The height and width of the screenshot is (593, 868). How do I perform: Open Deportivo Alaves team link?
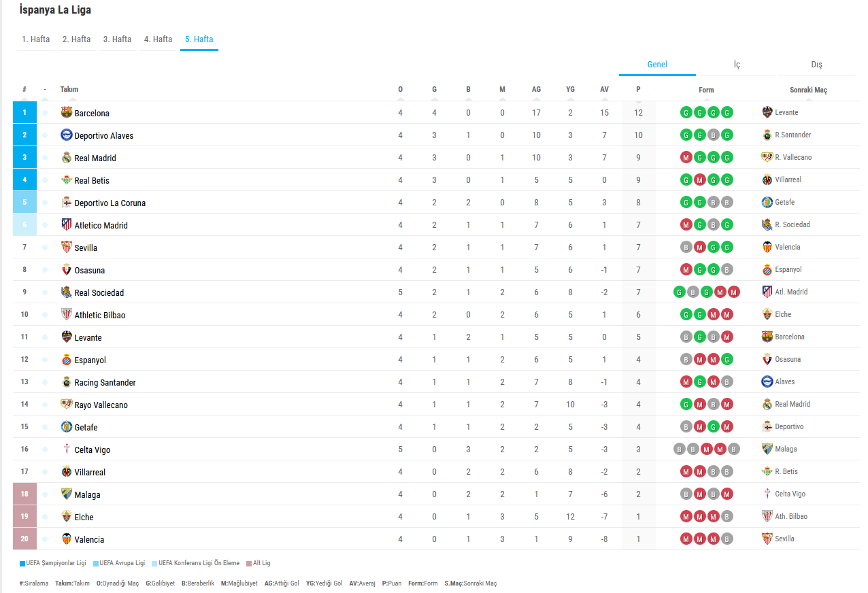(104, 135)
